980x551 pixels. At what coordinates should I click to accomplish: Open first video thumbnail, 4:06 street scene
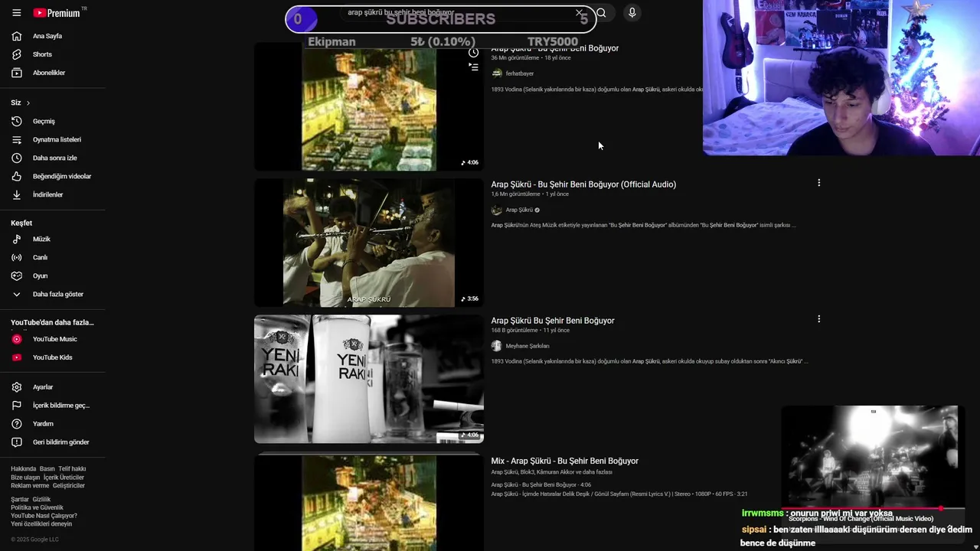click(x=368, y=106)
